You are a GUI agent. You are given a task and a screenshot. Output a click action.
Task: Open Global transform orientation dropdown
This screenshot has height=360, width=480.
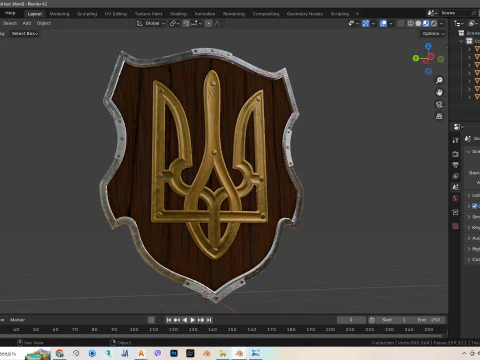151,23
